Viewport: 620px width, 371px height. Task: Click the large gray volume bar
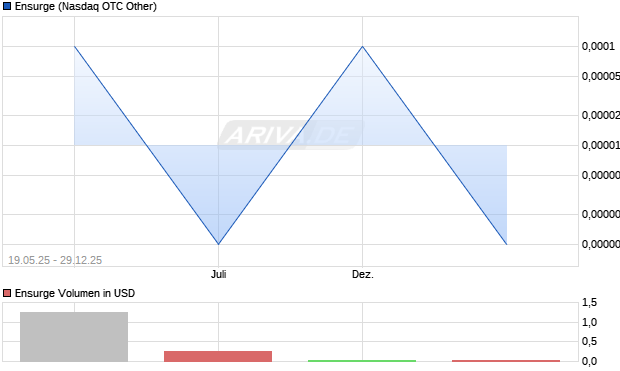click(74, 337)
